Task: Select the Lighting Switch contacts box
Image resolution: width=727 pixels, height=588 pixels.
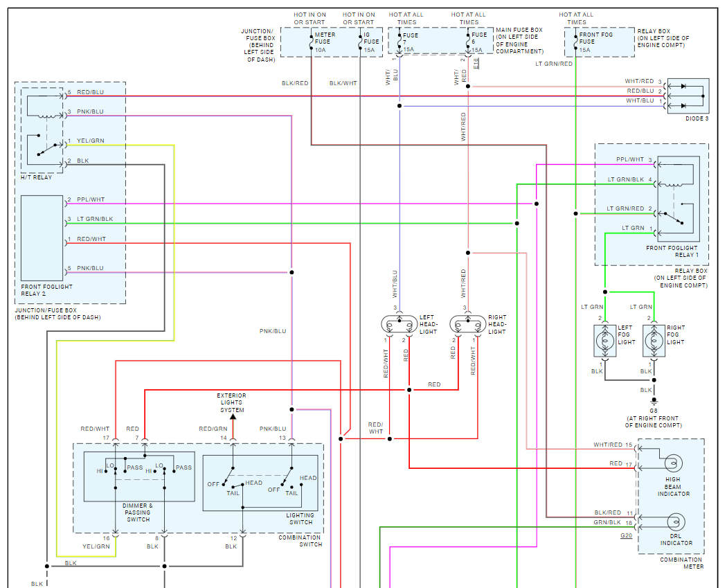Action: pos(260,483)
